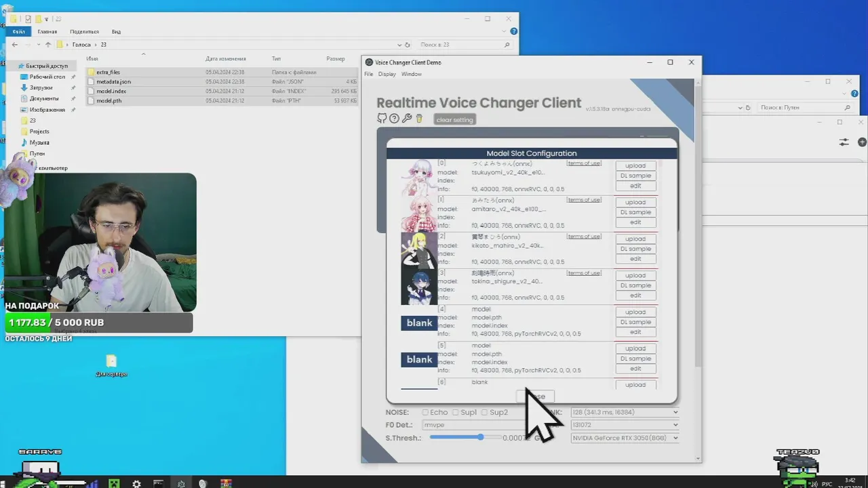
Task: Open the help question mark icon
Action: (x=394, y=119)
